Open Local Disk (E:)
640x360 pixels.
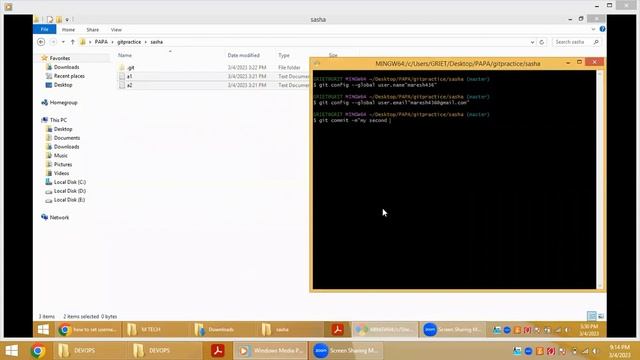(69, 200)
